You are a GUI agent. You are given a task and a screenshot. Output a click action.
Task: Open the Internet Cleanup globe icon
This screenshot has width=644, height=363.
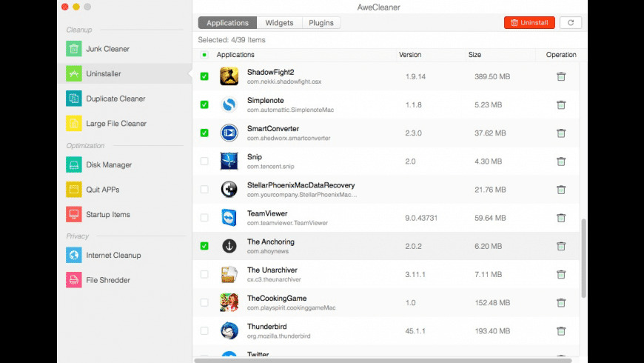point(73,255)
